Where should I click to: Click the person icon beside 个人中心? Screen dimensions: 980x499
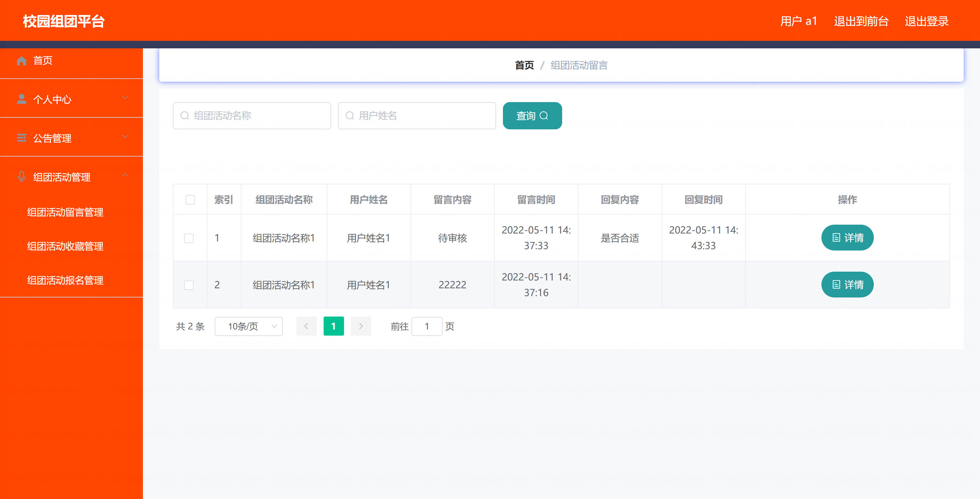click(x=22, y=99)
